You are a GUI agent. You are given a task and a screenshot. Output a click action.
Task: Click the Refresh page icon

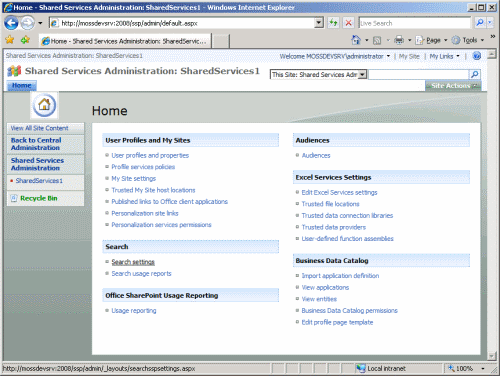333,23
